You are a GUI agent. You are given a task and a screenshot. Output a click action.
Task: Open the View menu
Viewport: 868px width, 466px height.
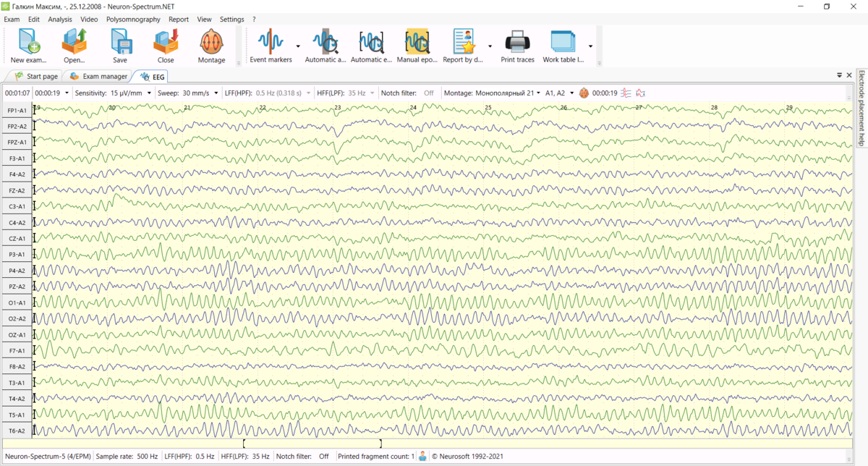204,20
